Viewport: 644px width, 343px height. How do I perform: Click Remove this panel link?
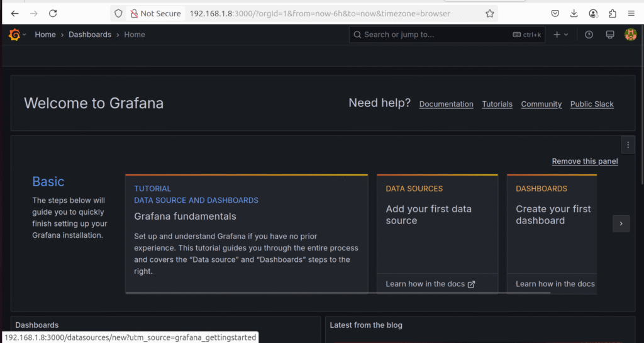[585, 161]
